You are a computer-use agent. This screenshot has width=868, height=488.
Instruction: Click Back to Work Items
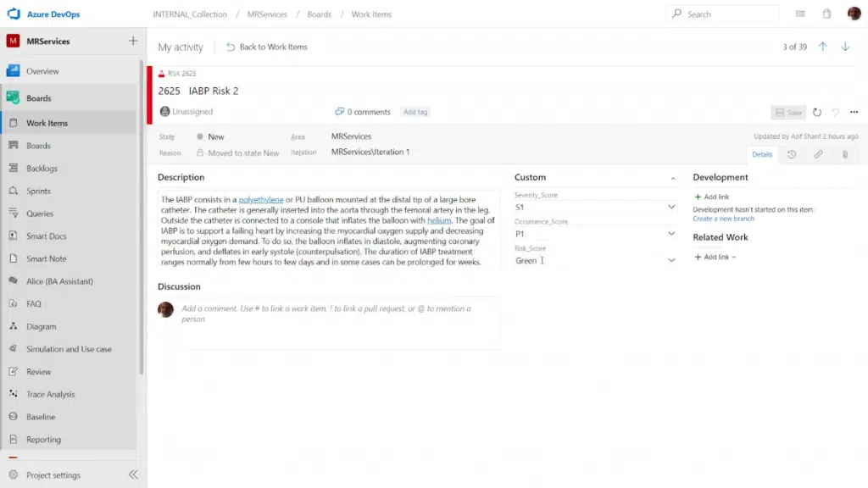267,47
